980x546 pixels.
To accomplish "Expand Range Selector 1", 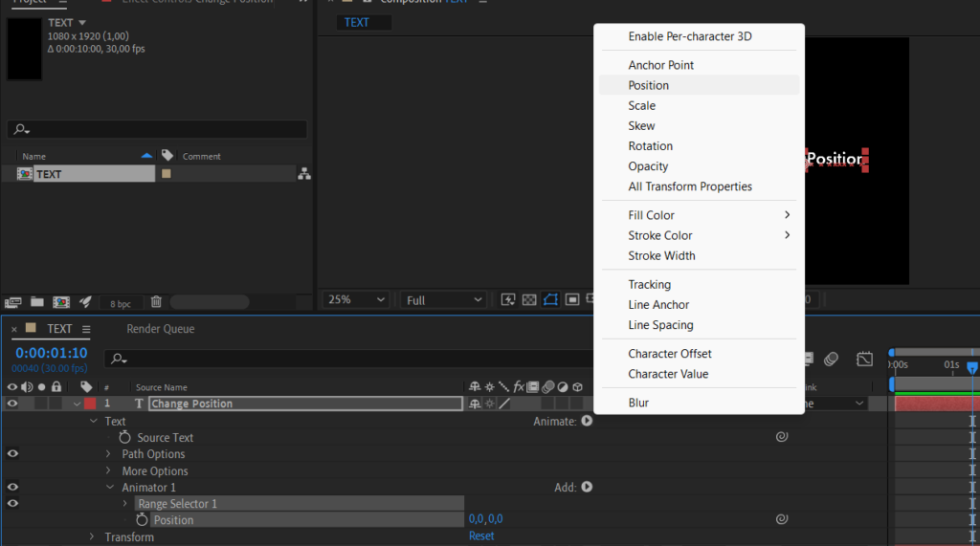I will tap(125, 503).
